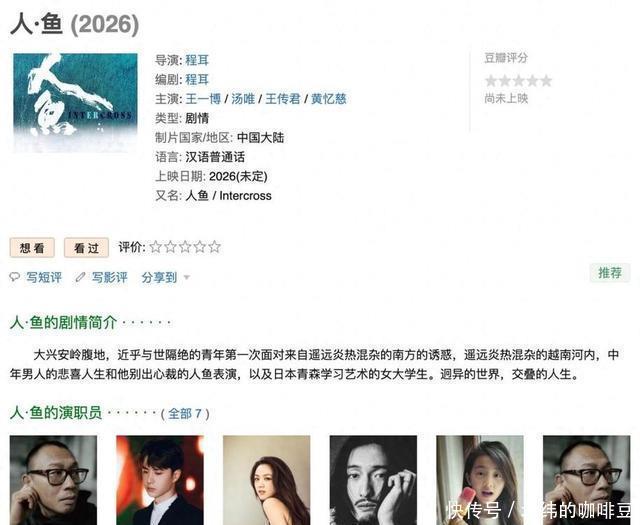Open actress 汤唯's link
Screen dimensions: 640x525
[243, 99]
